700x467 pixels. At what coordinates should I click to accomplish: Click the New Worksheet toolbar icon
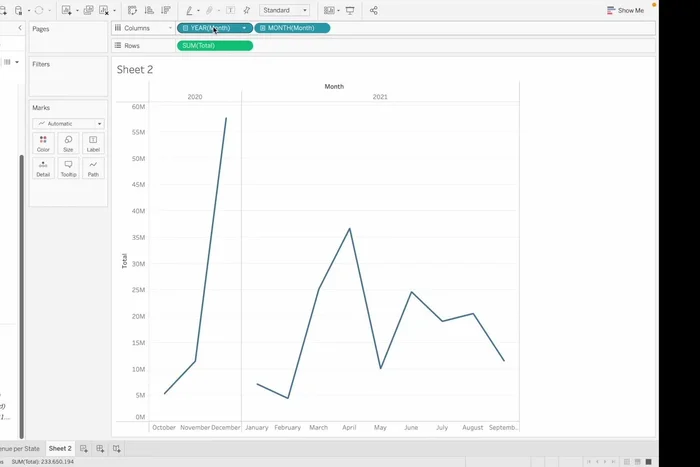pos(67,10)
